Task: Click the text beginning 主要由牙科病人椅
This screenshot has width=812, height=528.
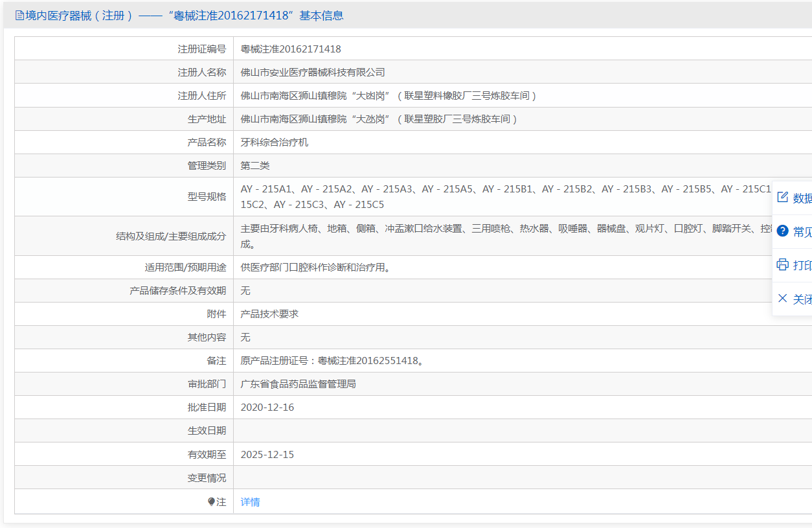Action: click(x=507, y=236)
